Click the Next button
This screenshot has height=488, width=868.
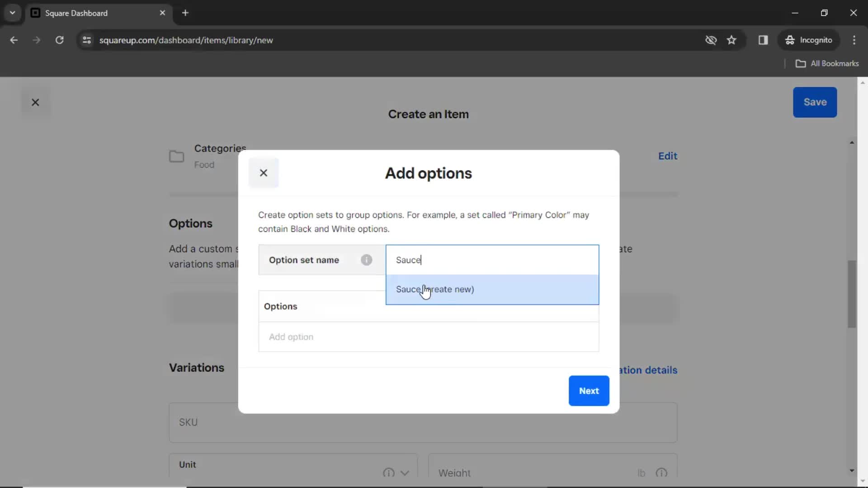[x=589, y=391]
